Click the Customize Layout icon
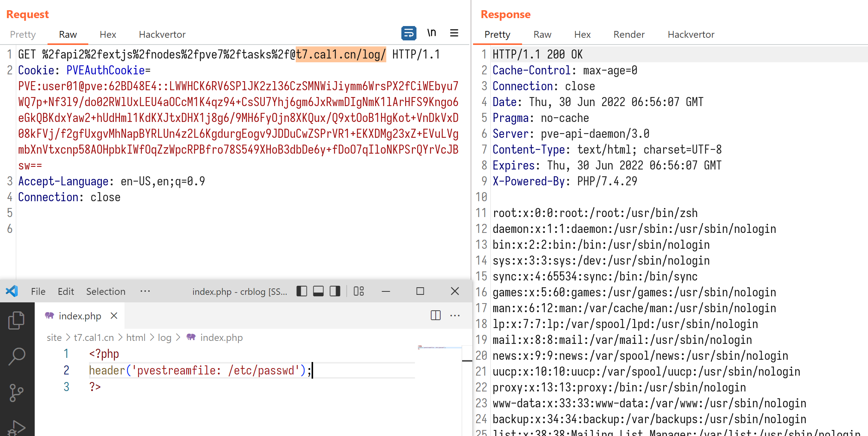The width and height of the screenshot is (868, 436). (x=359, y=291)
